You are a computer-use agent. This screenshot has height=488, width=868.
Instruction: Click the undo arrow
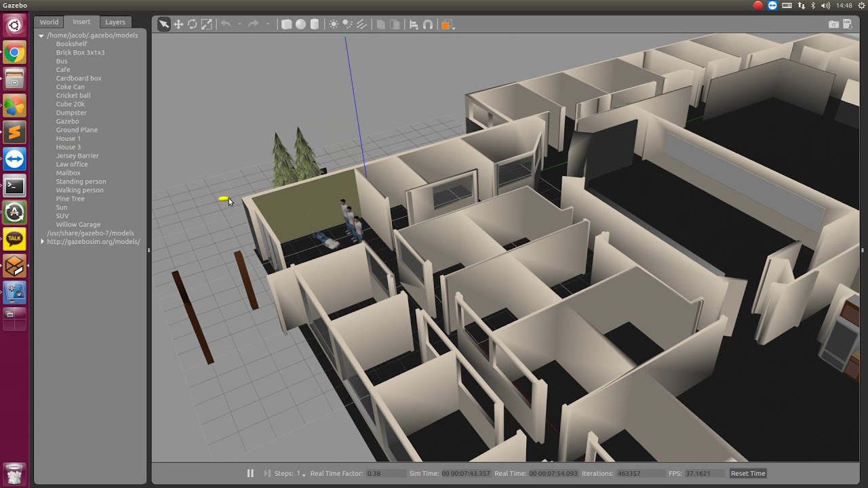click(x=226, y=24)
